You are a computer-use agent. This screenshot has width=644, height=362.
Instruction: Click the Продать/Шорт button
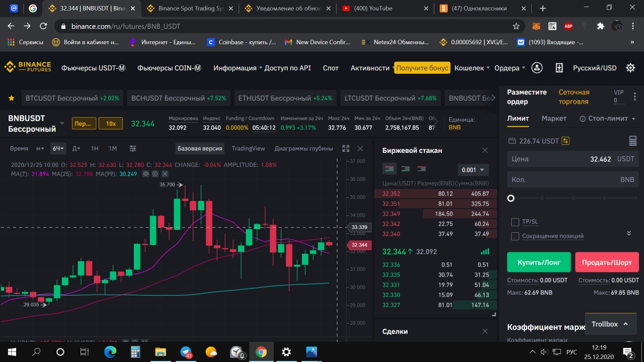pyautogui.click(x=607, y=262)
